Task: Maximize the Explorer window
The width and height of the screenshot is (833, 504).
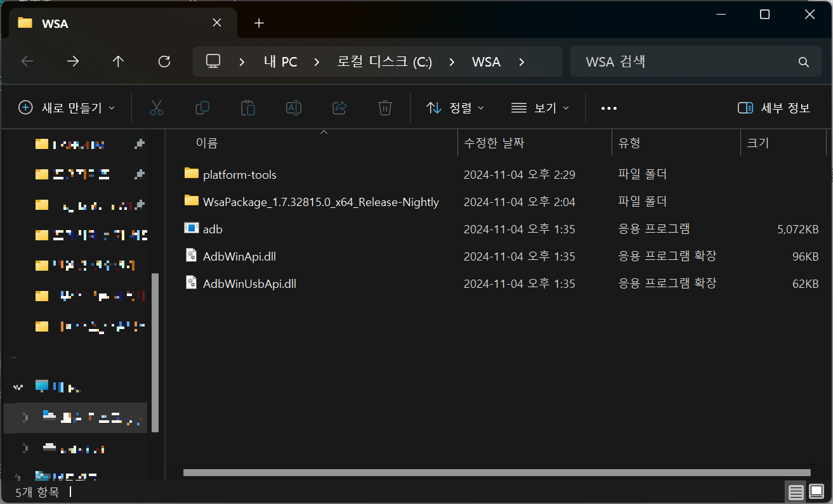Action: coord(764,15)
